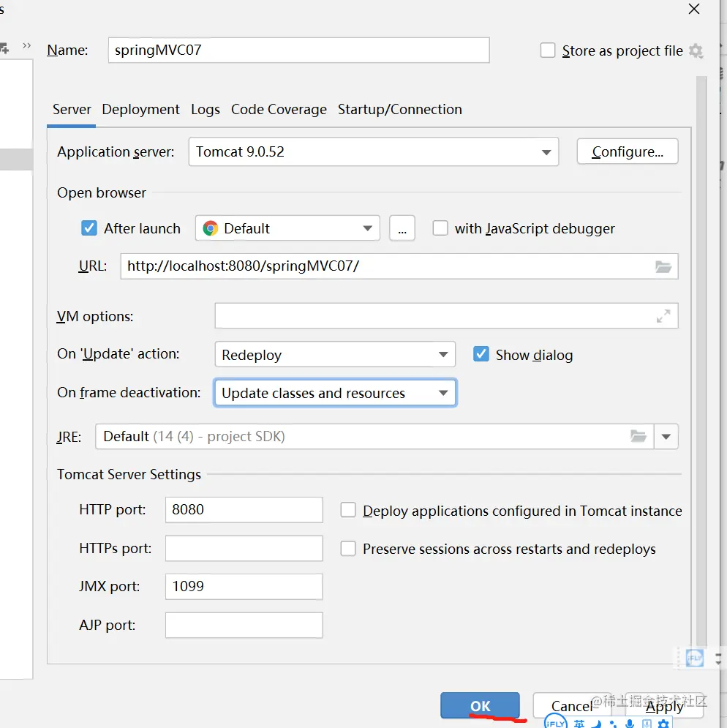Click the 'URL:' label

tap(92, 266)
